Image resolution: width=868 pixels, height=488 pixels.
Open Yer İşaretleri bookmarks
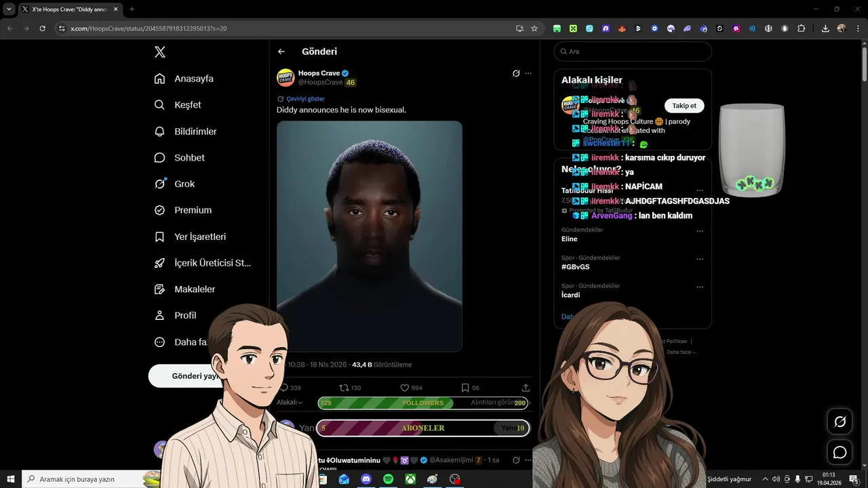pyautogui.click(x=190, y=237)
